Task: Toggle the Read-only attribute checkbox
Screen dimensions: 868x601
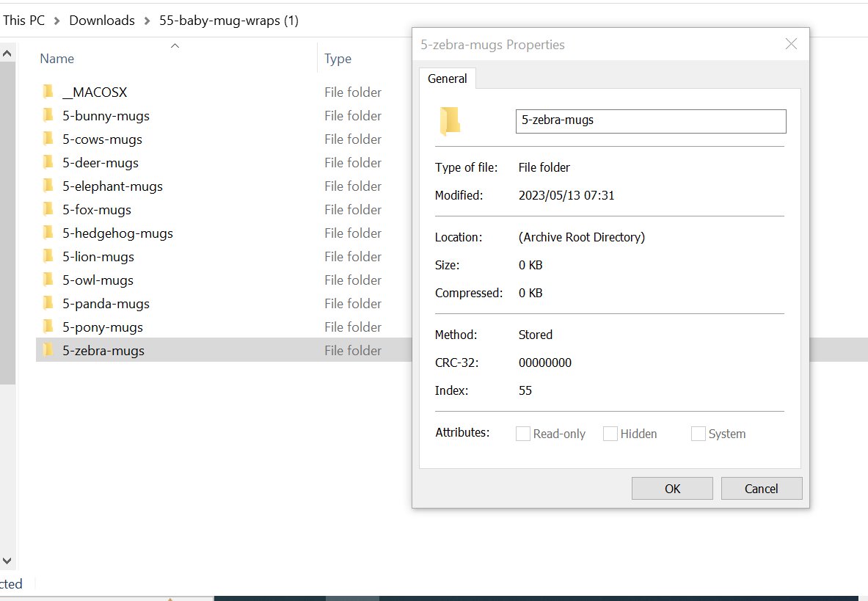Action: 523,434
